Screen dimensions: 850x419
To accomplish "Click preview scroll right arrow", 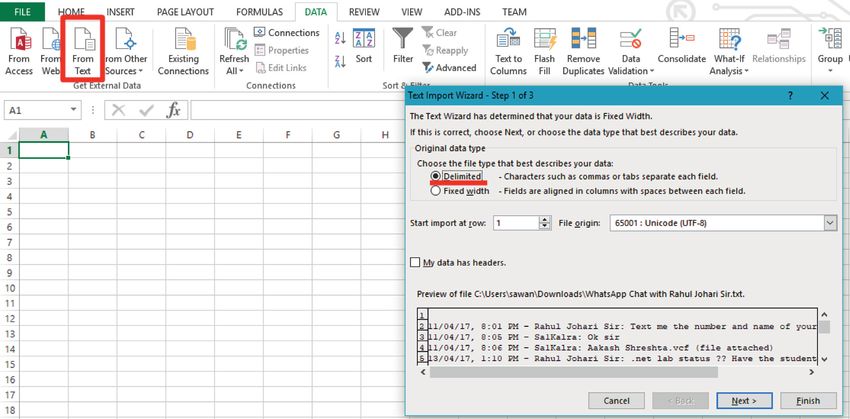I will point(811,373).
